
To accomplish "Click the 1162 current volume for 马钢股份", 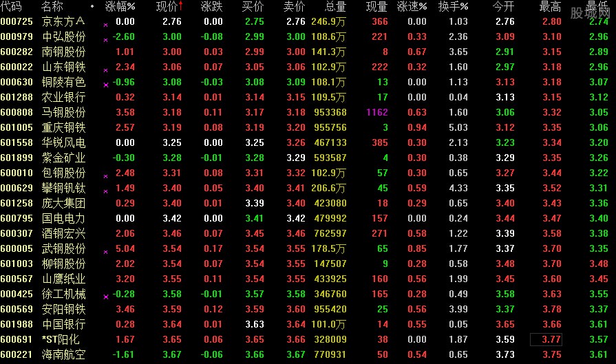I will [x=377, y=112].
